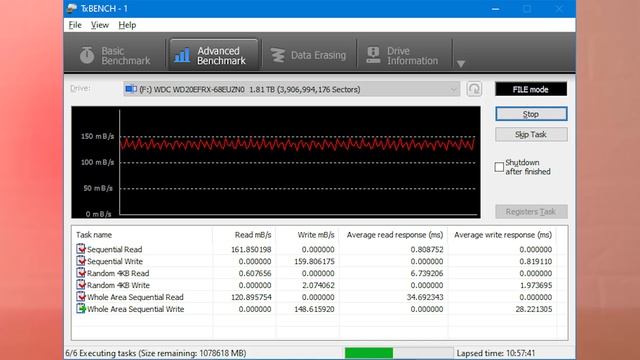
Task: Click the bar chart icon of Advanced Benchmark
Action: [182, 55]
